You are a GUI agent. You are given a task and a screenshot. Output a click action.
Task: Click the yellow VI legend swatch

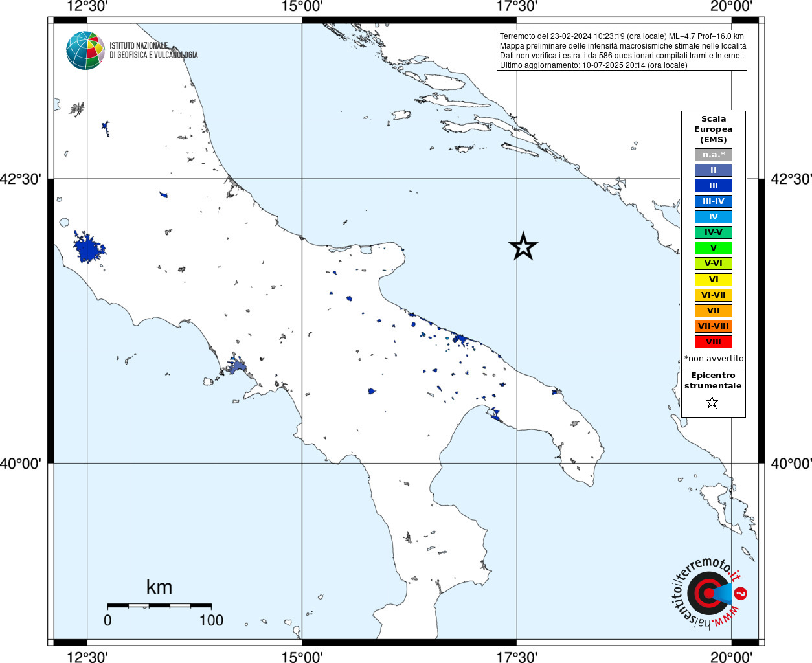click(x=714, y=280)
